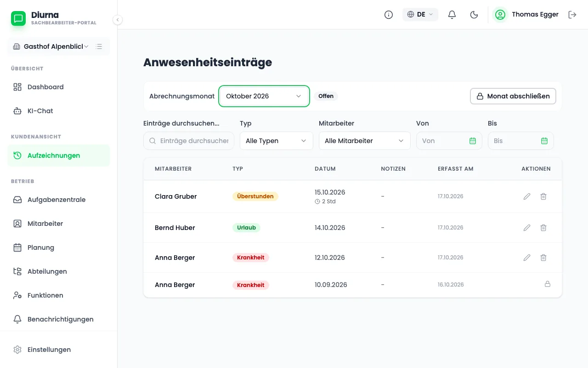Click the Thomas Egger user name
588x368 pixels.
click(x=535, y=15)
